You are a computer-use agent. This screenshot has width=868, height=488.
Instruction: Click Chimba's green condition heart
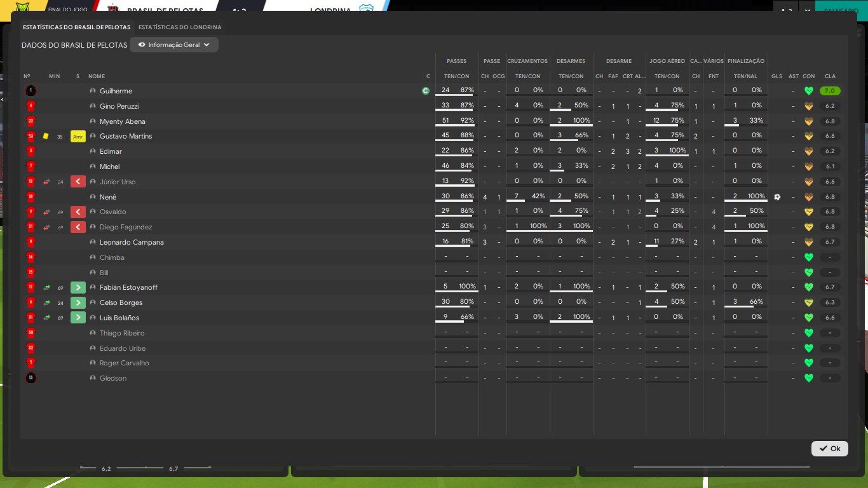809,257
